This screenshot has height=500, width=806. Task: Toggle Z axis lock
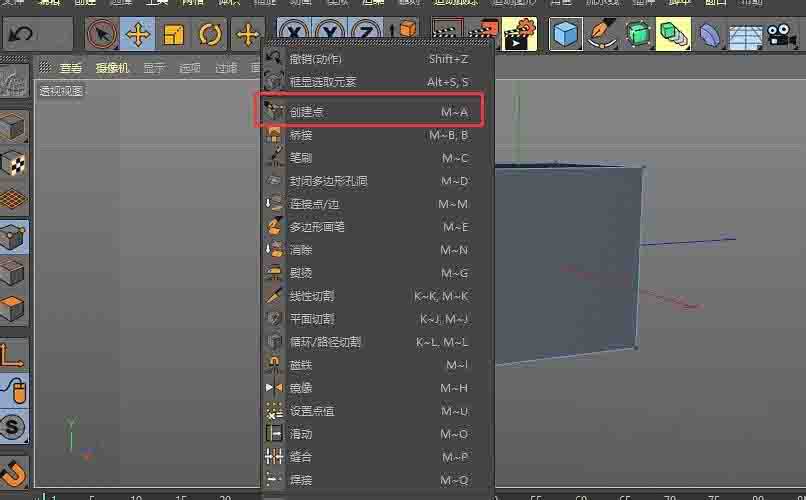pos(365,30)
